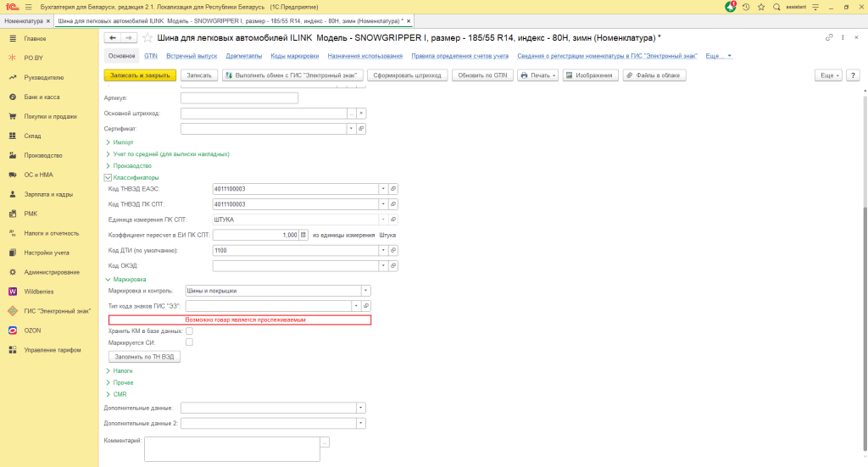The height and width of the screenshot is (467, 868).
Task: Open Встречный выпуск form tab
Action: 192,56
